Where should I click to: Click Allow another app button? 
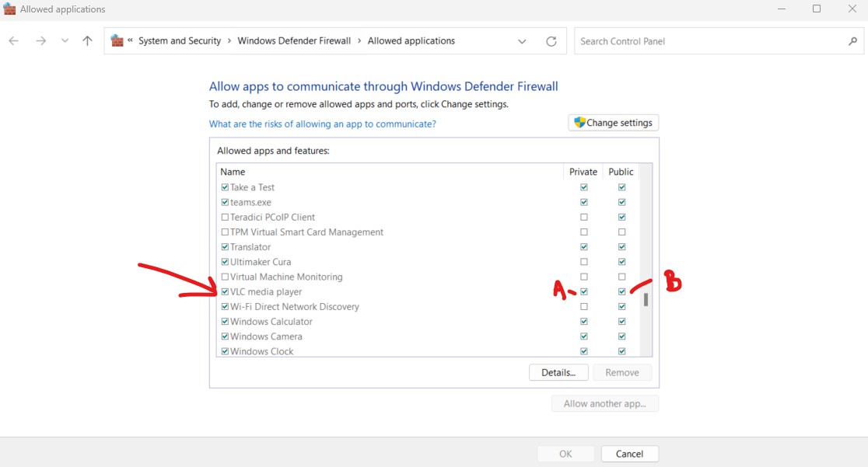tap(605, 403)
